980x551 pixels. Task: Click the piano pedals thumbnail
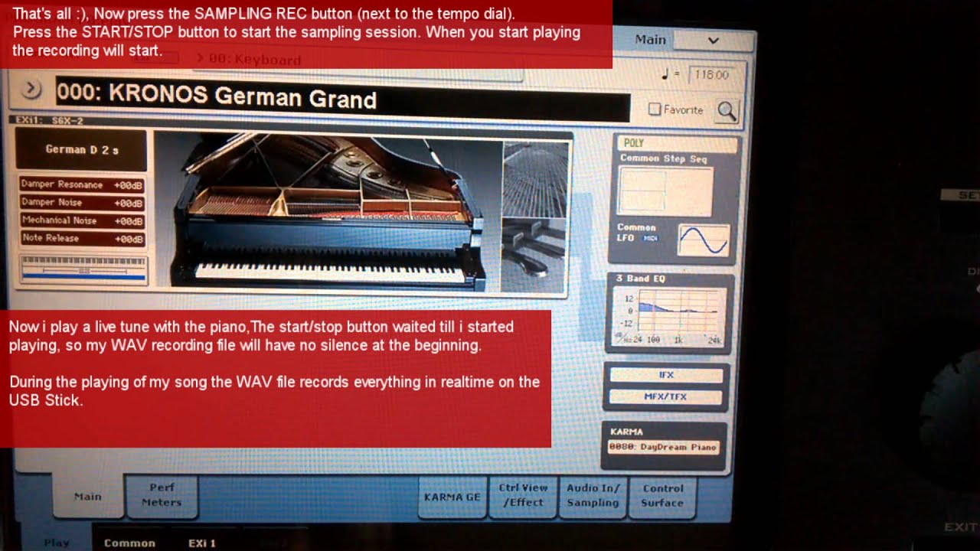[535, 256]
